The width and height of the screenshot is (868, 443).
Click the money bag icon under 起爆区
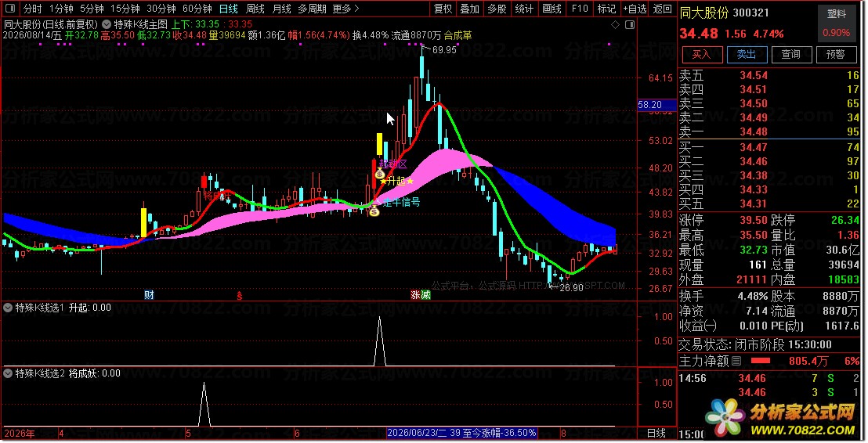coord(380,175)
